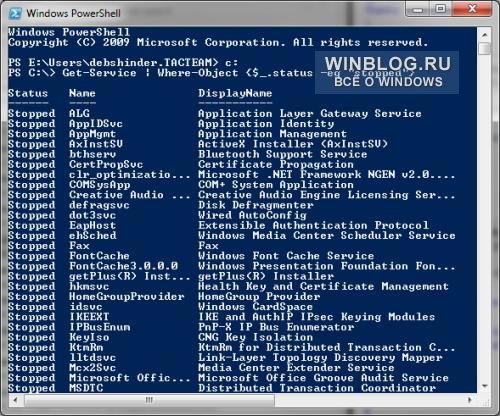Viewport: 500px width, 416px height.
Task: Minimize the Windows PowerShell window
Action: (x=418, y=9)
